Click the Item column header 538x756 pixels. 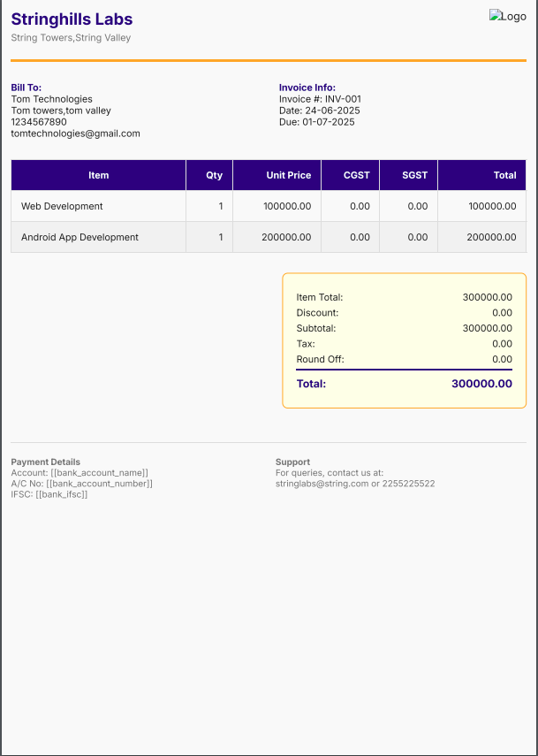coord(99,175)
